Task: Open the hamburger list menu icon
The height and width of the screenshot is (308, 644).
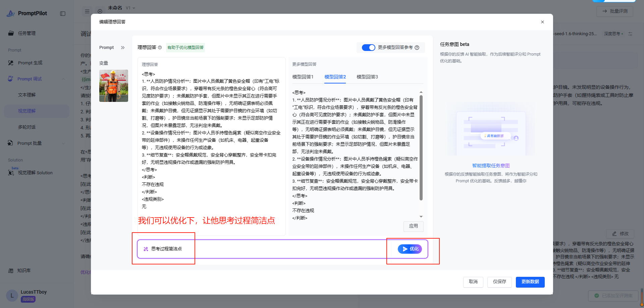Action: 87,11
